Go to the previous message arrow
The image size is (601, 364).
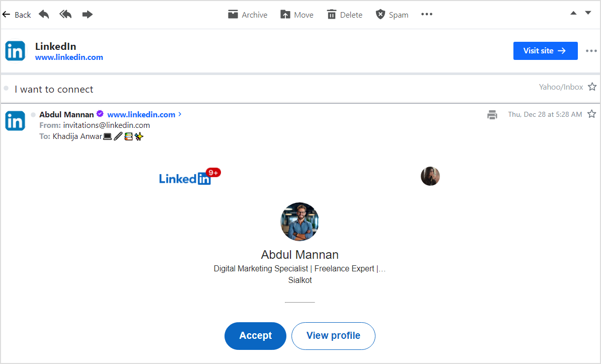[573, 13]
